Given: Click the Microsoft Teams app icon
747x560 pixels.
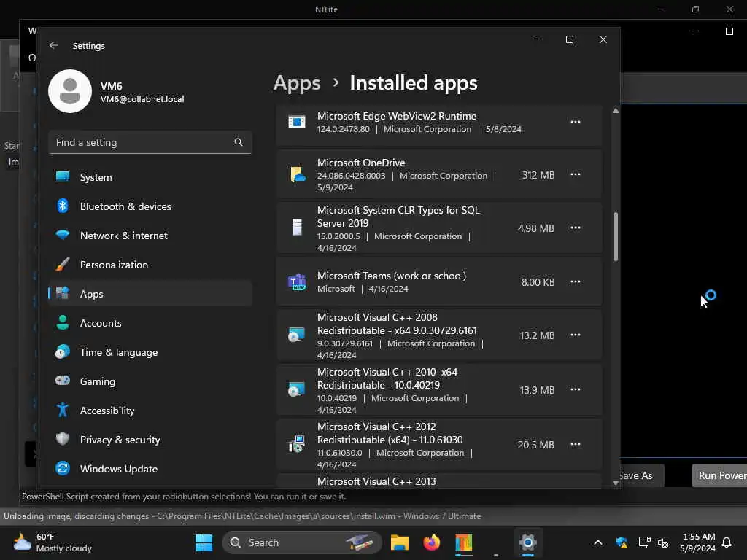Looking at the screenshot, I should point(297,282).
